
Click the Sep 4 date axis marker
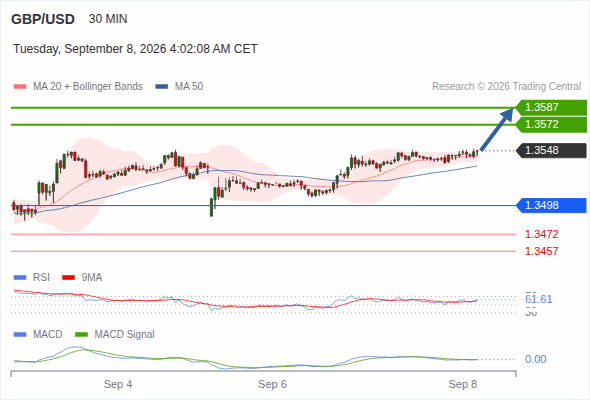(x=118, y=385)
